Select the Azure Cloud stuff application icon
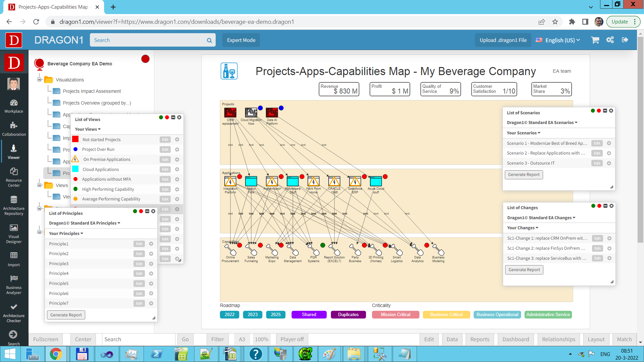The height and width of the screenshot is (362, 644). pyautogui.click(x=376, y=181)
